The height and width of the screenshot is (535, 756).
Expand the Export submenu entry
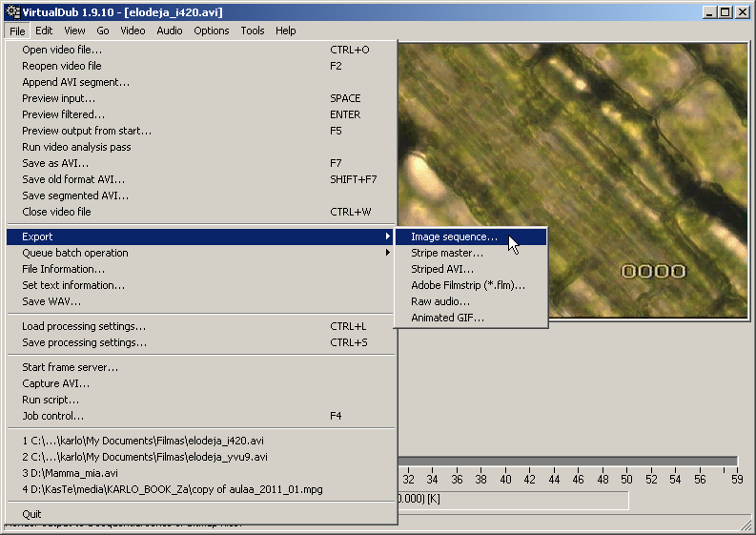click(201, 237)
